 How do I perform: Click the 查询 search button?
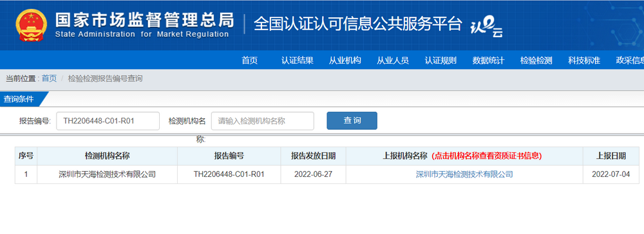[352, 120]
